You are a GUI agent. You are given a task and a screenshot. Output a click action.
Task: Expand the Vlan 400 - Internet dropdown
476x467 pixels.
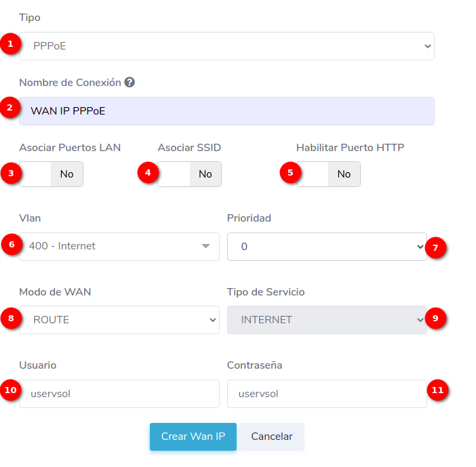pyautogui.click(x=119, y=247)
